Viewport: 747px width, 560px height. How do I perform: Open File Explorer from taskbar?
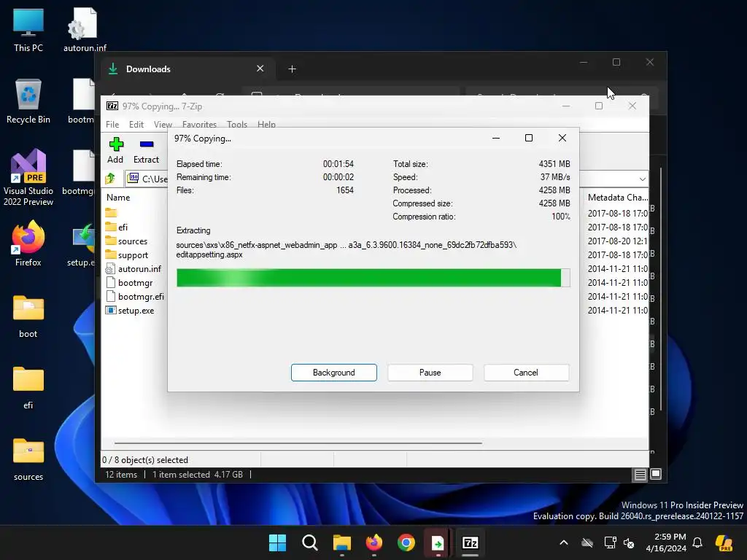(341, 542)
